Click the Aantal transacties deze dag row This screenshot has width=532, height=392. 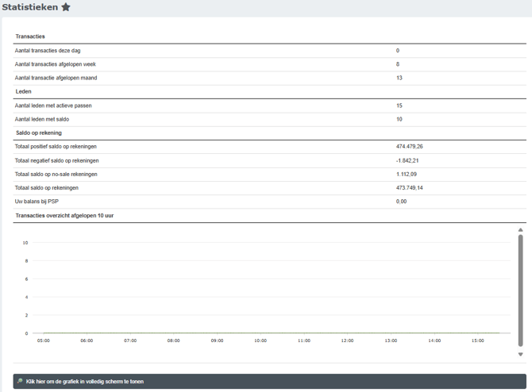point(47,50)
